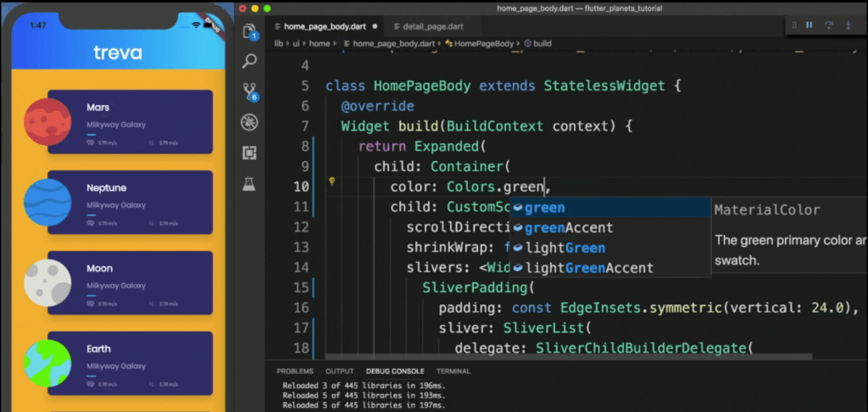The width and height of the screenshot is (868, 412).
Task: Click the Step Into debug button
Action: 848,25
